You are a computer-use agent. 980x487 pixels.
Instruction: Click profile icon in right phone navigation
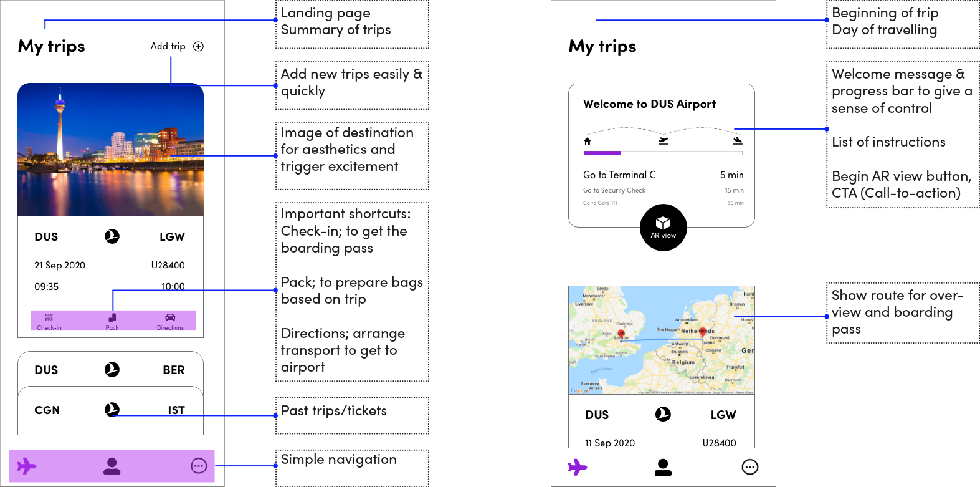tap(664, 467)
